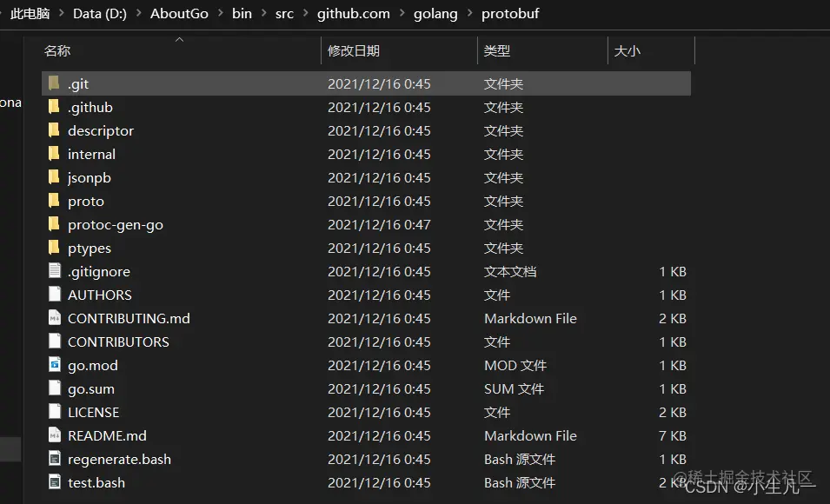Select the regenerate.bash file name

[120, 459]
